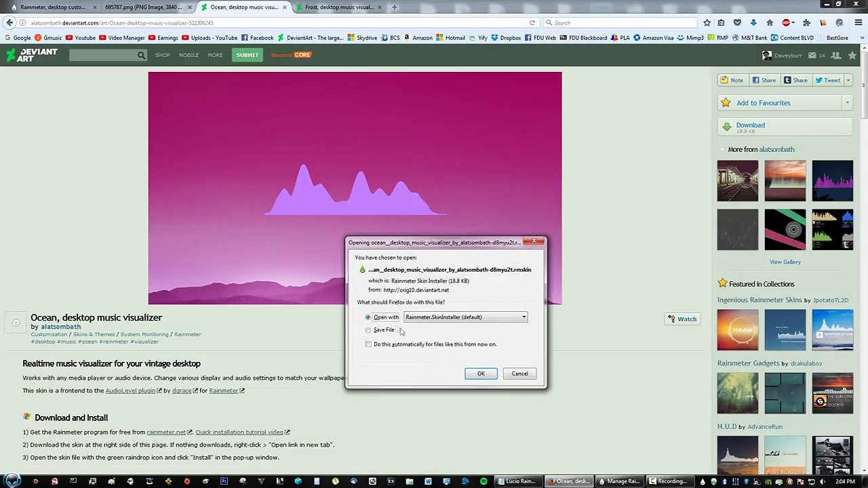Open Photoshop from the taskbar

click(224, 481)
